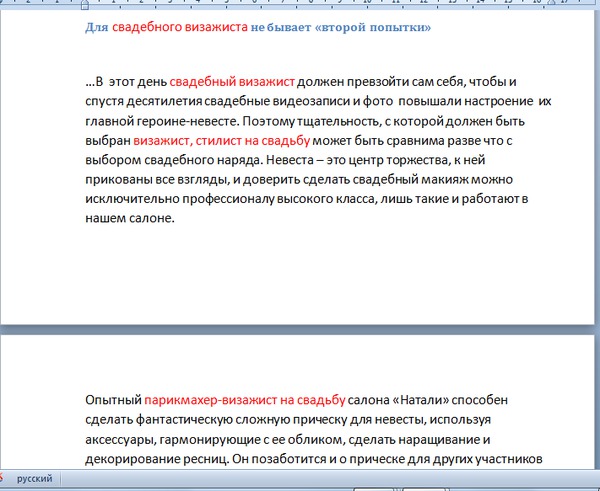Select the right indent marker on the ruler
Viewport: 600px width, 491px height.
tap(552, 3)
